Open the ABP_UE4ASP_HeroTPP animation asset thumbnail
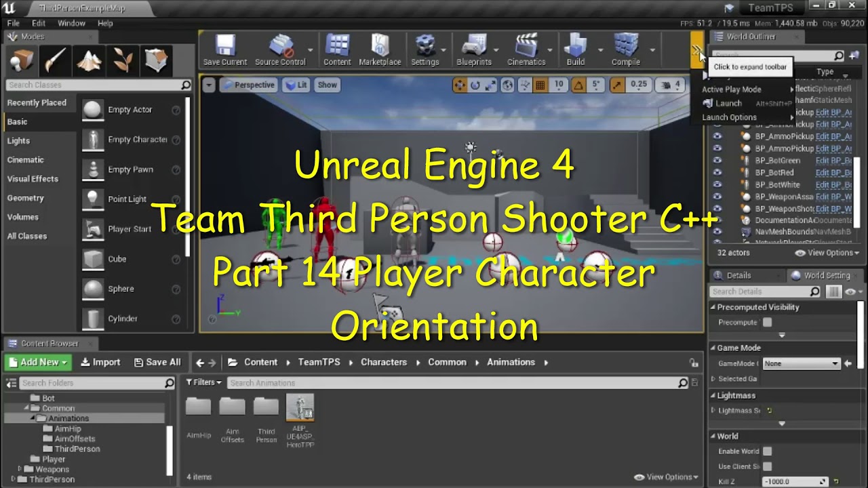Screen dimensions: 868x488 (300, 408)
